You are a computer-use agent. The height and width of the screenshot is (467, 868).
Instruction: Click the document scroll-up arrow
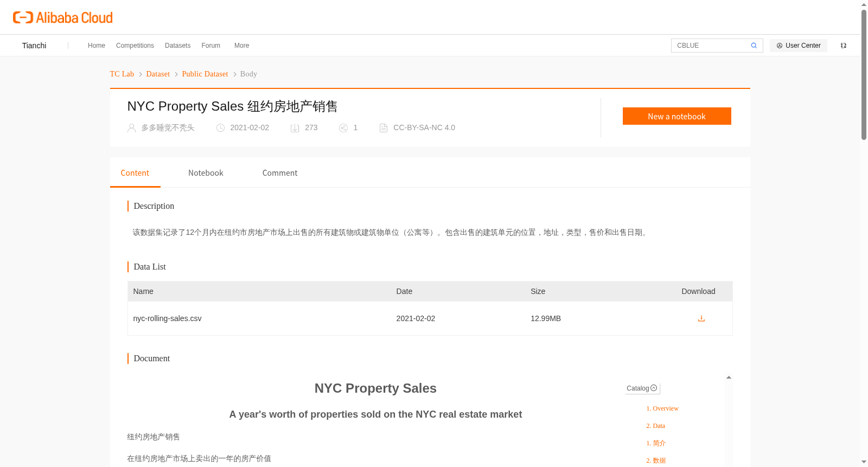[729, 377]
